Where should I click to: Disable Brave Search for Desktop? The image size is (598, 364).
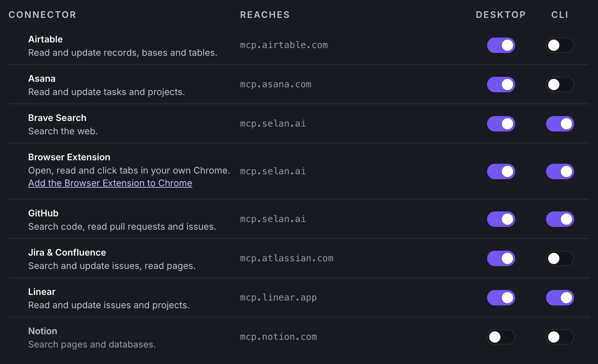pos(501,124)
